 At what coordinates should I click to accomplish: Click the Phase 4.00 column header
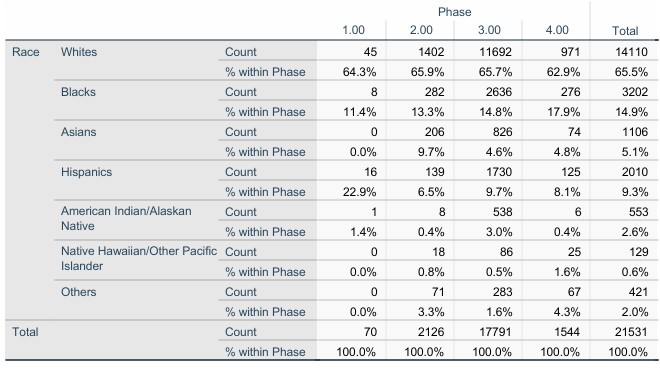tap(557, 30)
